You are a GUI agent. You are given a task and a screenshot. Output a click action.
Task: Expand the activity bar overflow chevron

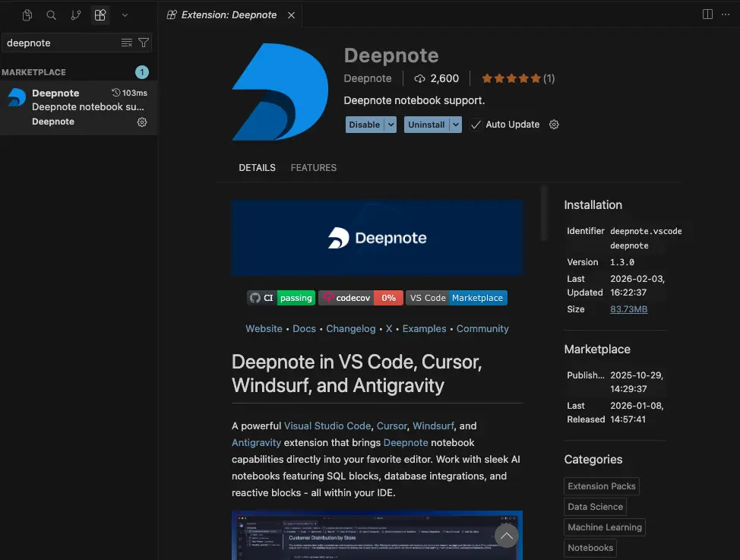tap(125, 15)
